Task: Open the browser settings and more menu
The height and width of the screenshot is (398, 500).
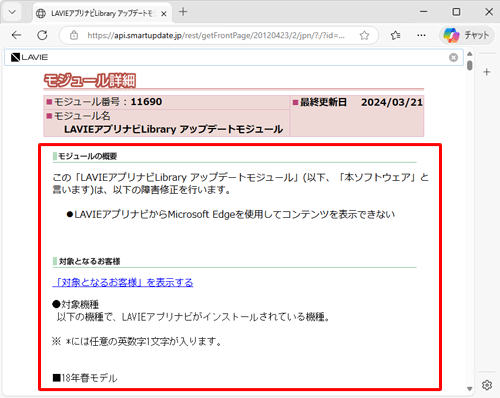Action: point(421,35)
